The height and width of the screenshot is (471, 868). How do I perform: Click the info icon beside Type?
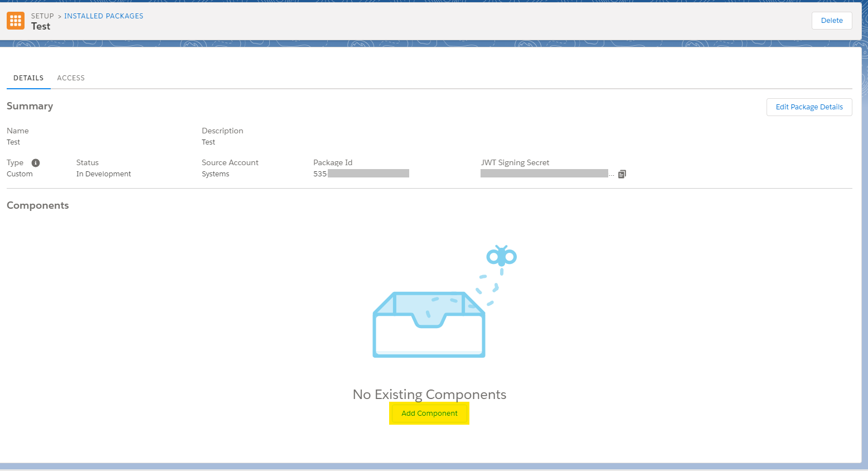pyautogui.click(x=35, y=162)
